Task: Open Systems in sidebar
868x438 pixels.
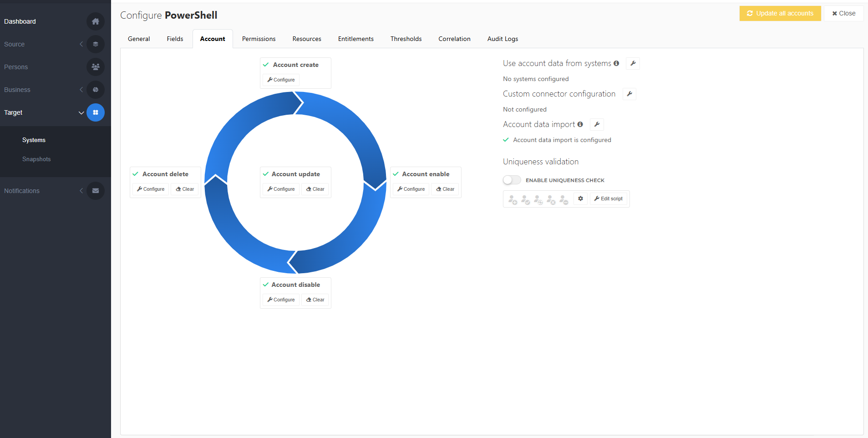Action: click(34, 140)
